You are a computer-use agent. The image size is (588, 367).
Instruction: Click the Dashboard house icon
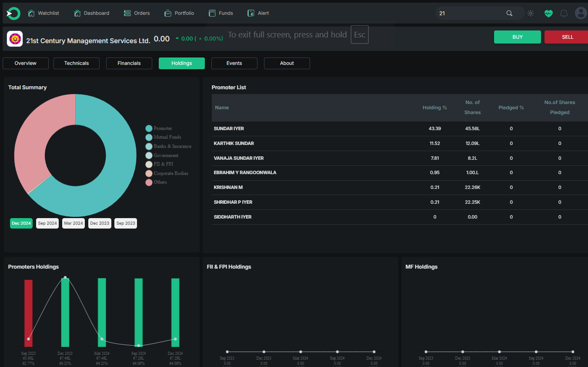[77, 13]
